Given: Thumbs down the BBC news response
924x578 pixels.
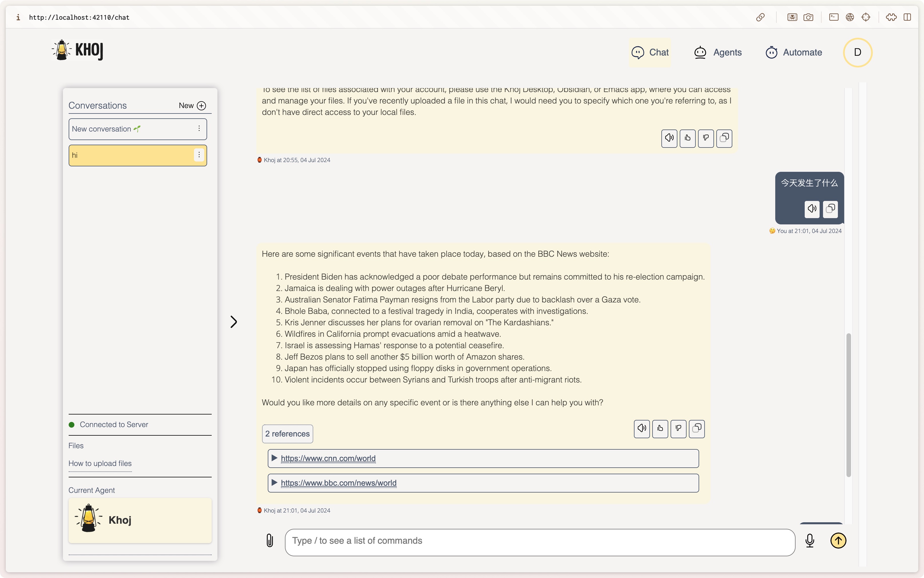Looking at the screenshot, I should (x=678, y=428).
